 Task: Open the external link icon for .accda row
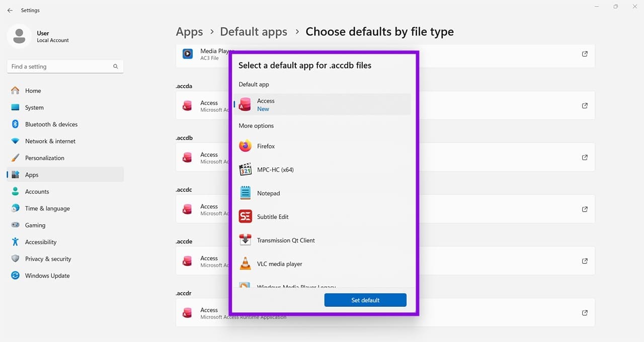pos(585,106)
